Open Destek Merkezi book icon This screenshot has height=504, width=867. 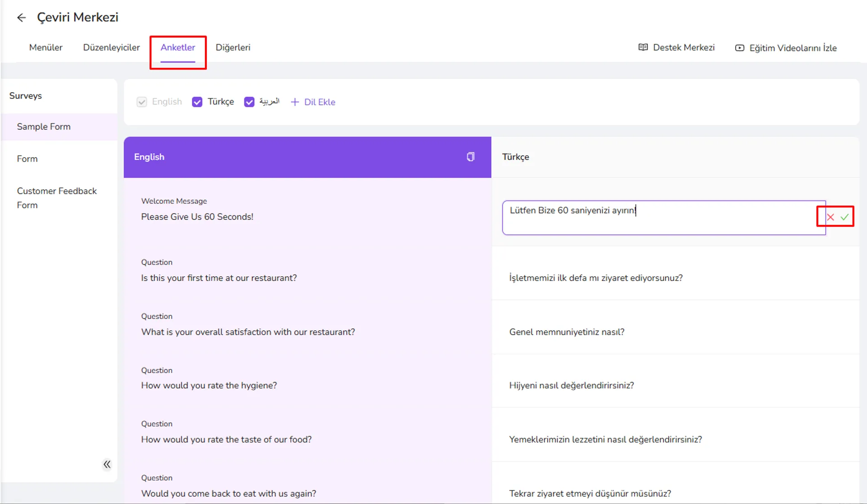click(643, 47)
